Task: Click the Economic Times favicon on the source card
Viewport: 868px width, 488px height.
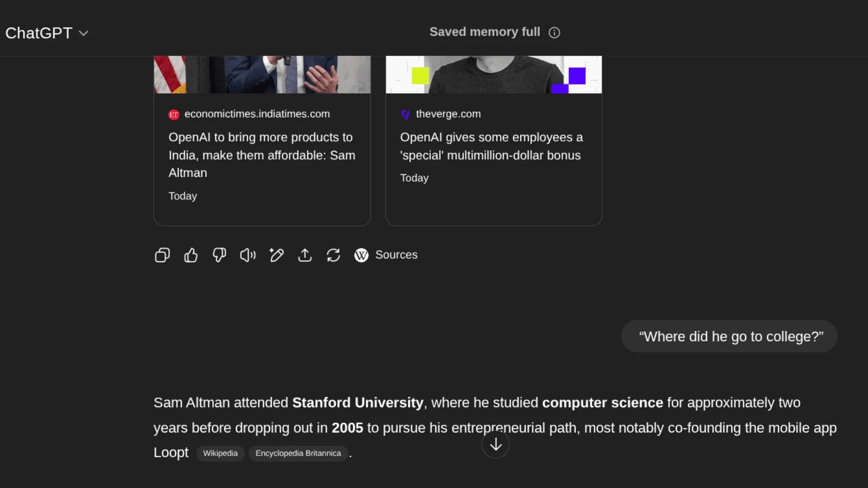Action: [x=173, y=114]
